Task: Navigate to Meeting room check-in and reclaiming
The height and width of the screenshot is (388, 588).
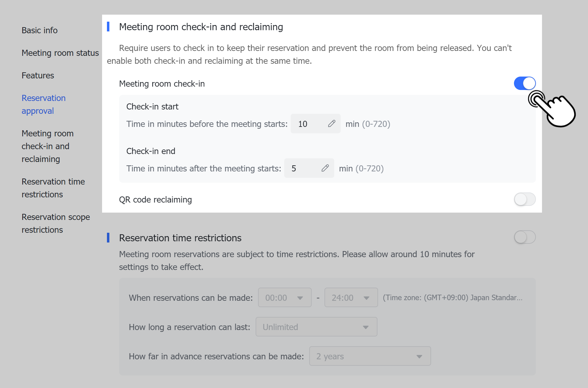Action: tap(48, 146)
